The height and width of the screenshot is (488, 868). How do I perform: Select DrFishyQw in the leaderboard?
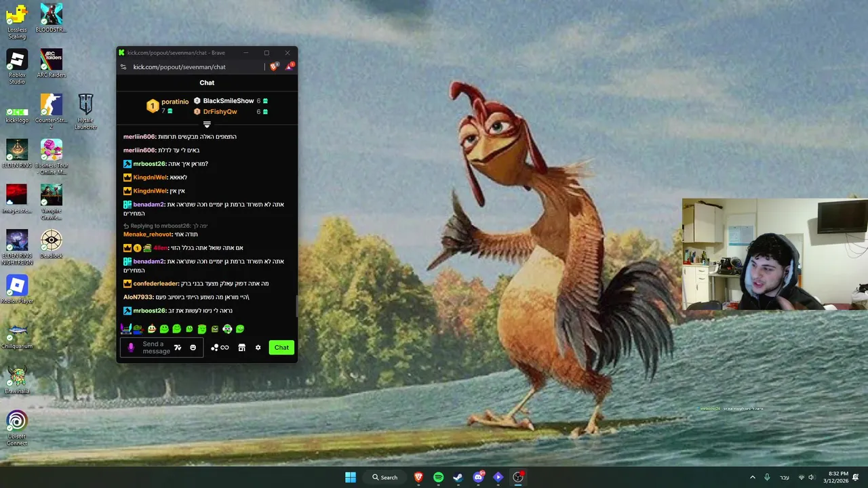pos(220,112)
